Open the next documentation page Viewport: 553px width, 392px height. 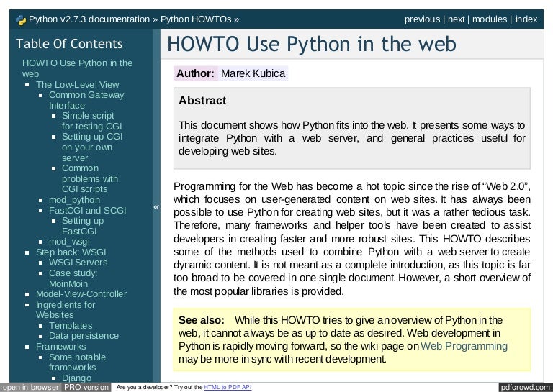456,19
